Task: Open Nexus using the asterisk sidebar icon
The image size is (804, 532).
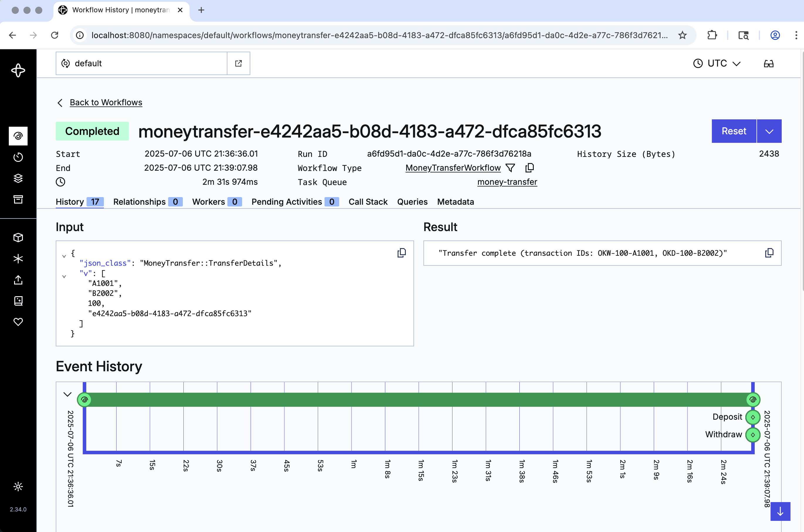Action: point(18,258)
